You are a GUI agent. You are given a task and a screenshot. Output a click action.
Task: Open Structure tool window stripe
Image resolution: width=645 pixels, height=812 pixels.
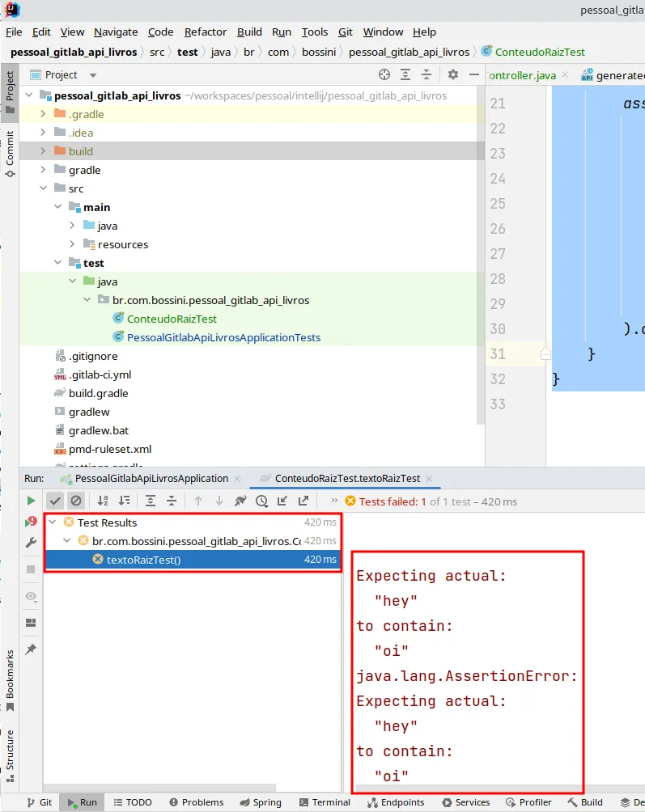pyautogui.click(x=10, y=756)
